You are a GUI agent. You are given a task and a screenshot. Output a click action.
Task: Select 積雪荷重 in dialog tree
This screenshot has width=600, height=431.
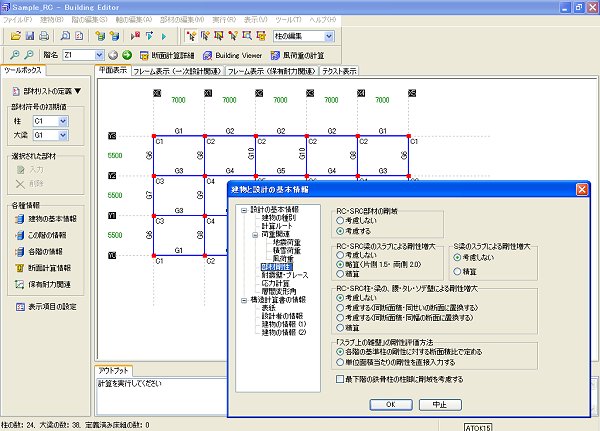(287, 251)
